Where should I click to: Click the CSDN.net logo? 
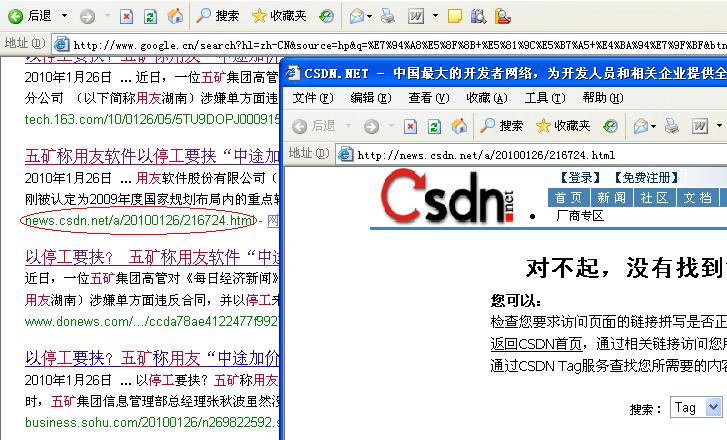click(x=447, y=197)
